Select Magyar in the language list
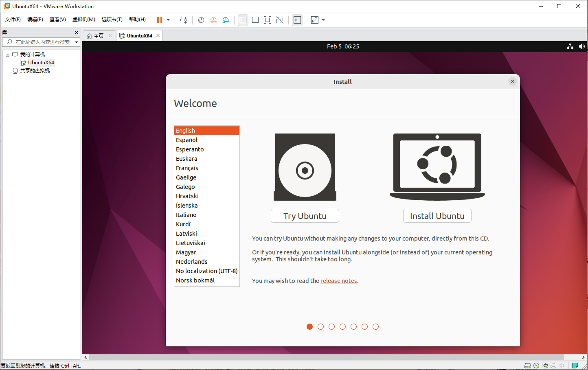This screenshot has height=370, width=588. tap(207, 252)
